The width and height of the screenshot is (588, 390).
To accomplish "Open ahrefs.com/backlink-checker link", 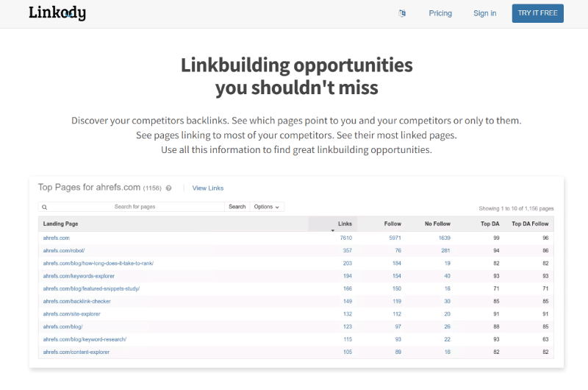I will (77, 301).
